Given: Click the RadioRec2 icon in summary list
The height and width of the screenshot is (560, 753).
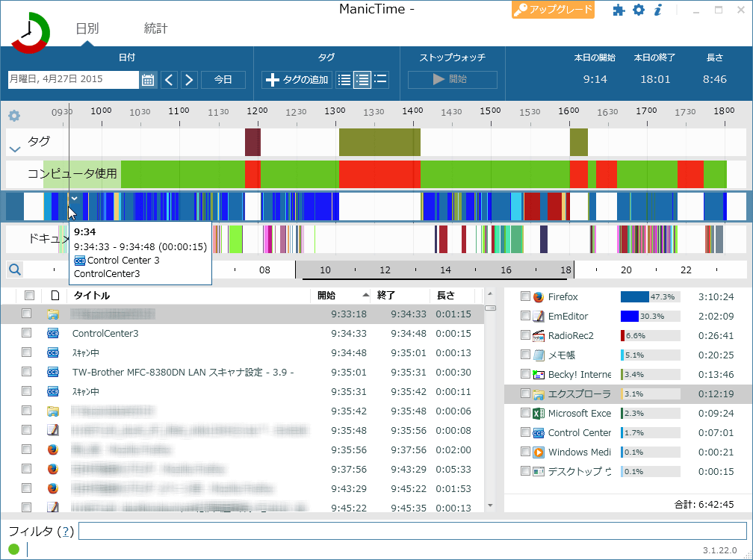Looking at the screenshot, I should [x=539, y=336].
